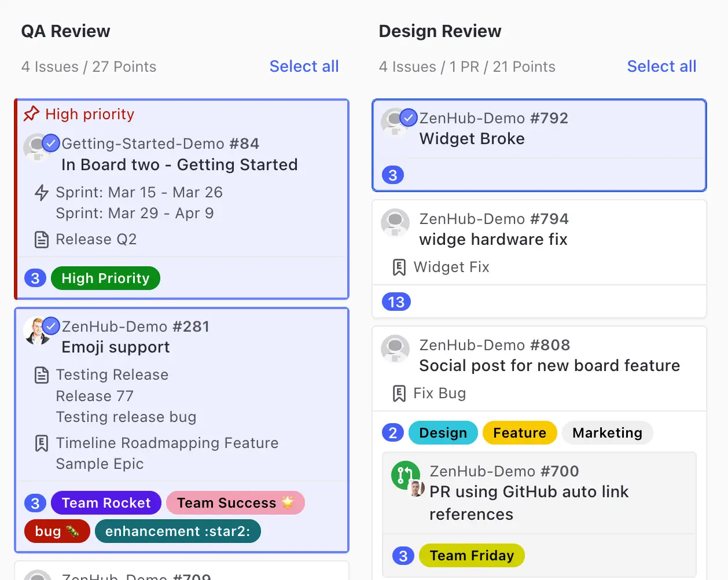
Task: Click 4 Issues / 27 Points summary
Action: 89,67
